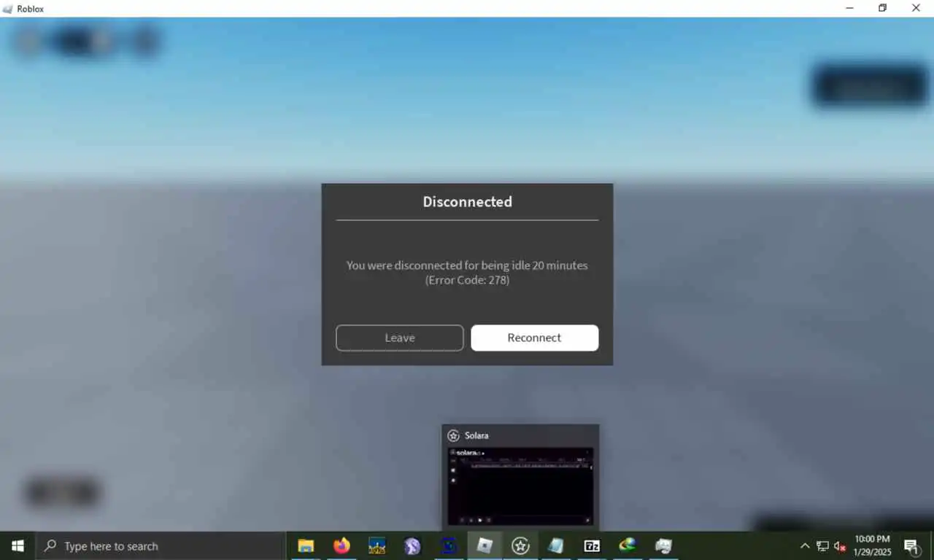Click the taskbar search box
934x560 pixels.
[x=161, y=546]
